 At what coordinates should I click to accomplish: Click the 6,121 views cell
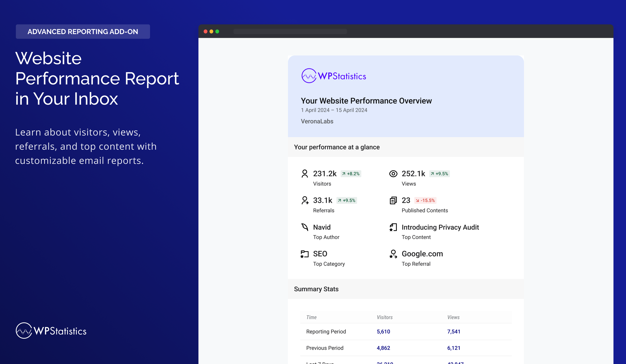[454, 348]
